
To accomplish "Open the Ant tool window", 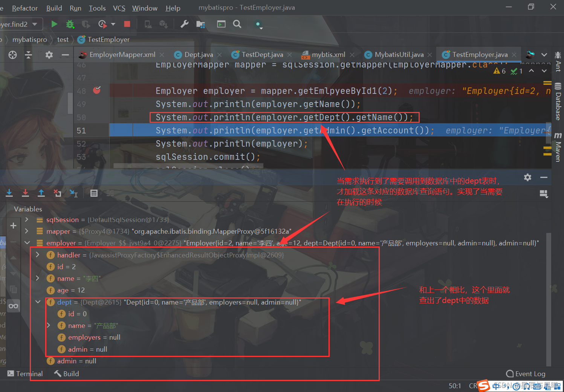I will point(558,61).
